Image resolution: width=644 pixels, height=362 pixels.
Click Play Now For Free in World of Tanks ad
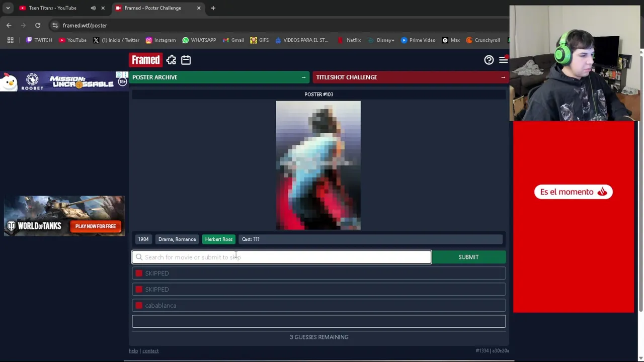[96, 226]
